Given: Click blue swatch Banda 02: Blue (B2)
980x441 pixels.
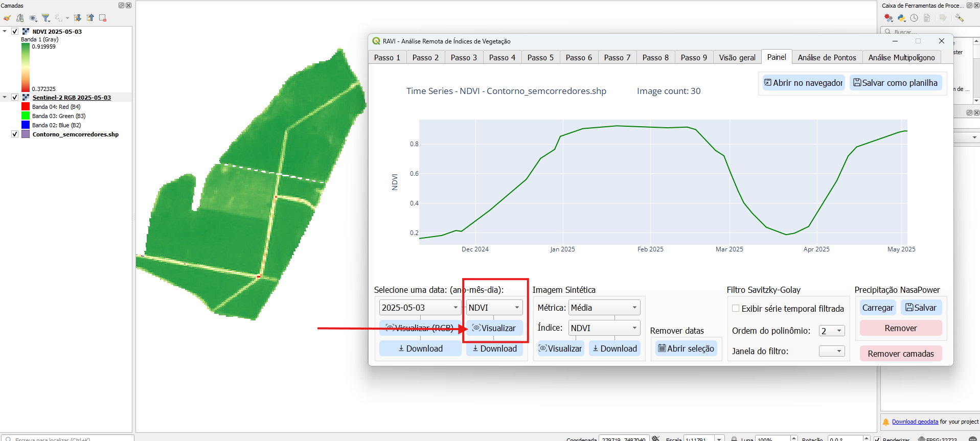Looking at the screenshot, I should (26, 125).
